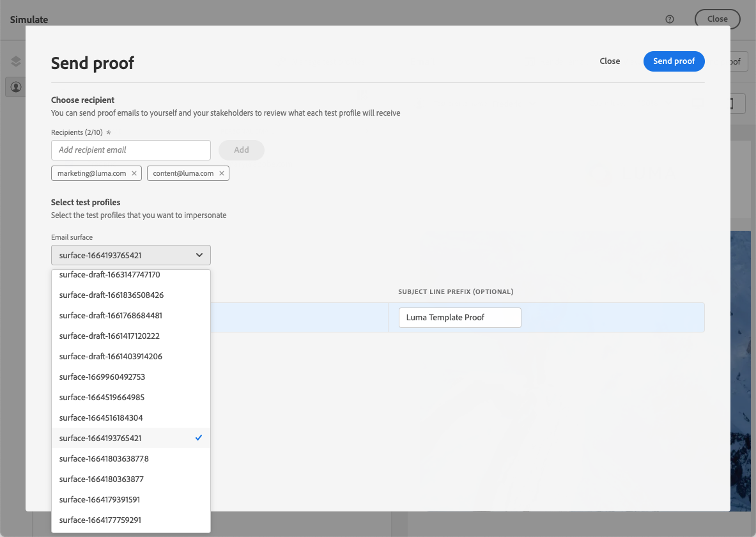Click the layers icon in left sidebar
Screen dimensions: 756x537
point(16,61)
